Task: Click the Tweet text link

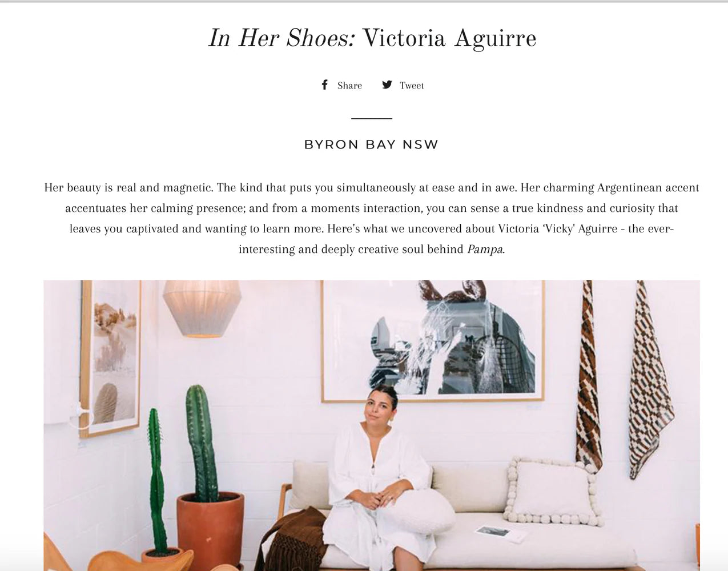Action: click(x=412, y=86)
